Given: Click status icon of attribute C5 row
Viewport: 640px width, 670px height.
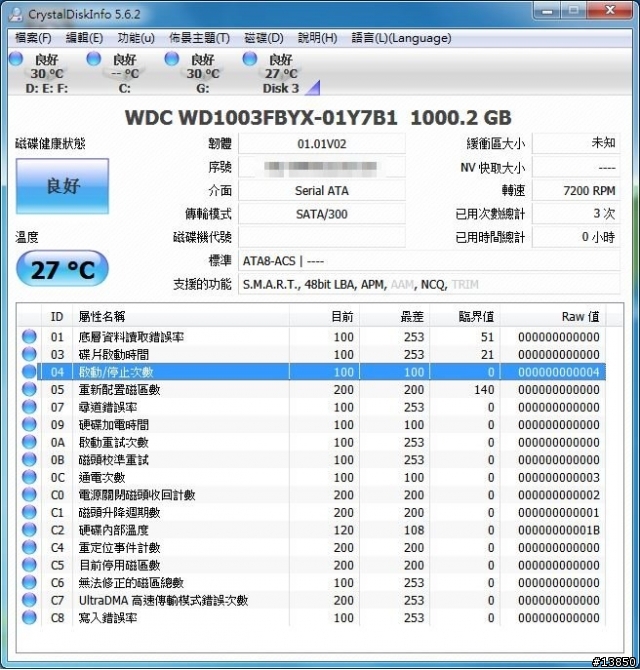Looking at the screenshot, I should [29, 564].
